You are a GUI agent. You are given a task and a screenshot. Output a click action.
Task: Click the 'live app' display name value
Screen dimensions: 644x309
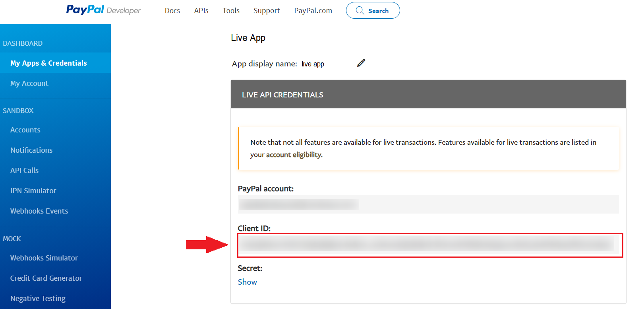313,64
